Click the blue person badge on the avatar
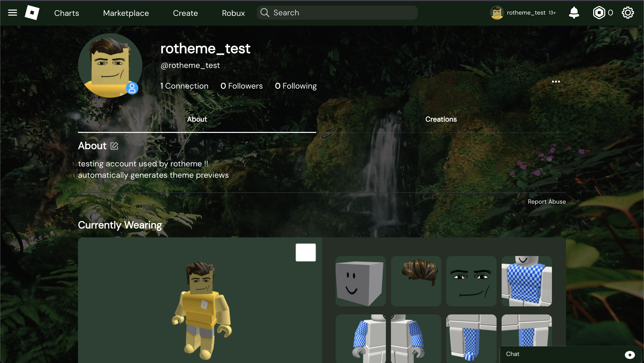Screen dimensions: 644x363 coord(132,88)
